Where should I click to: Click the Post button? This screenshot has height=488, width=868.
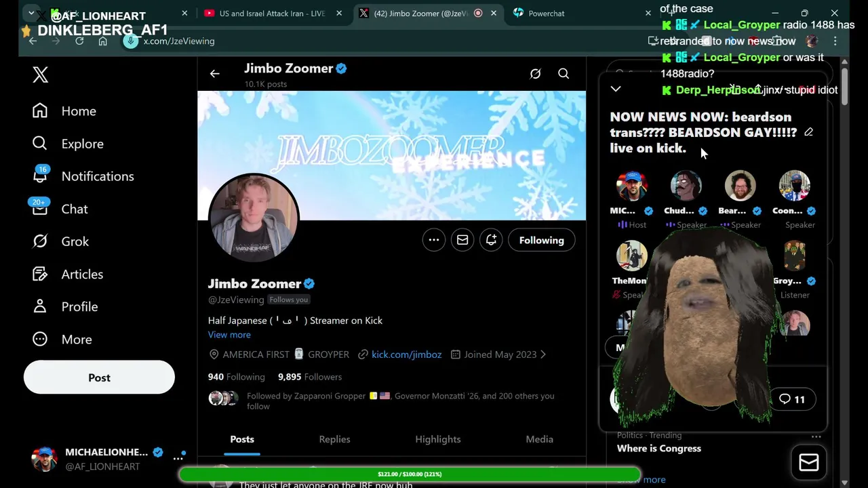tap(99, 378)
